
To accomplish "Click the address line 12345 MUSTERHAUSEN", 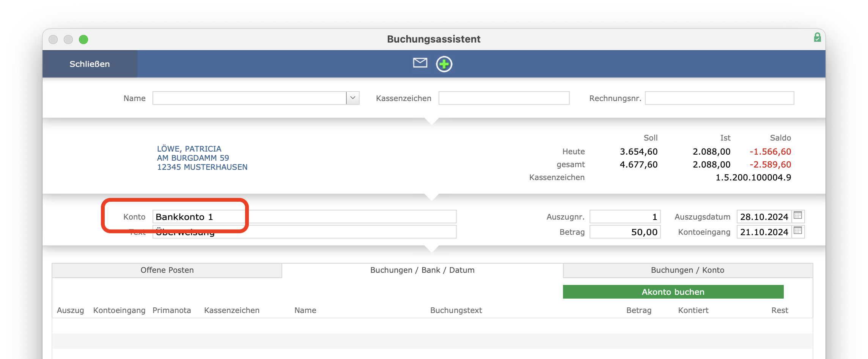I will 202,167.
